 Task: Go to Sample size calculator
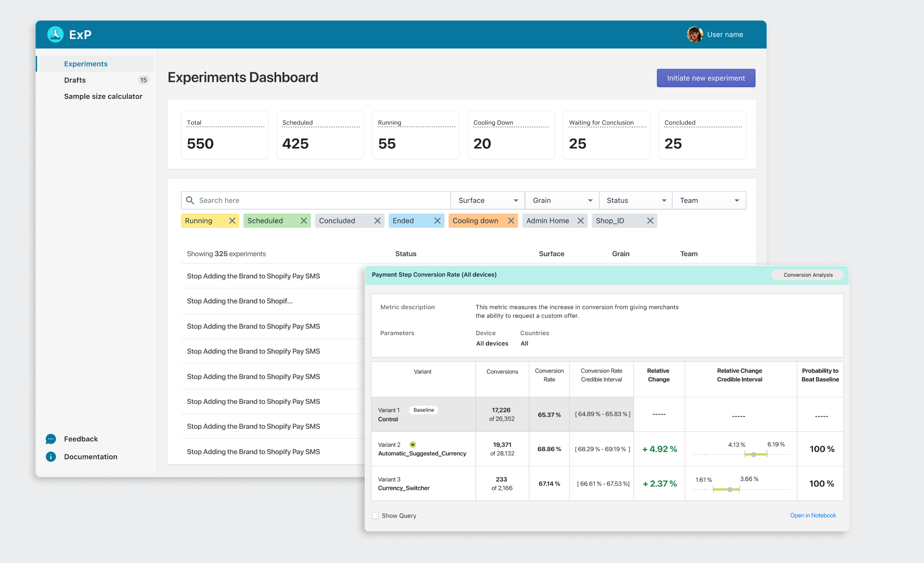pos(103,96)
